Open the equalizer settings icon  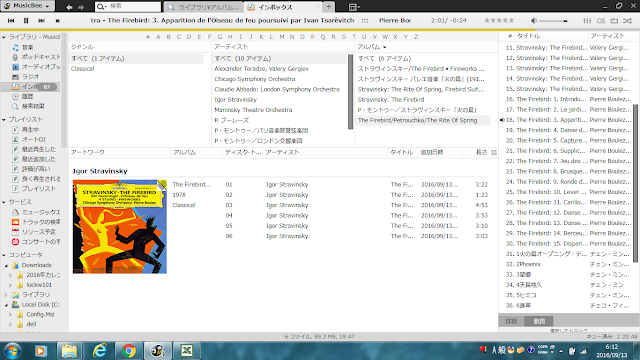(x=587, y=20)
